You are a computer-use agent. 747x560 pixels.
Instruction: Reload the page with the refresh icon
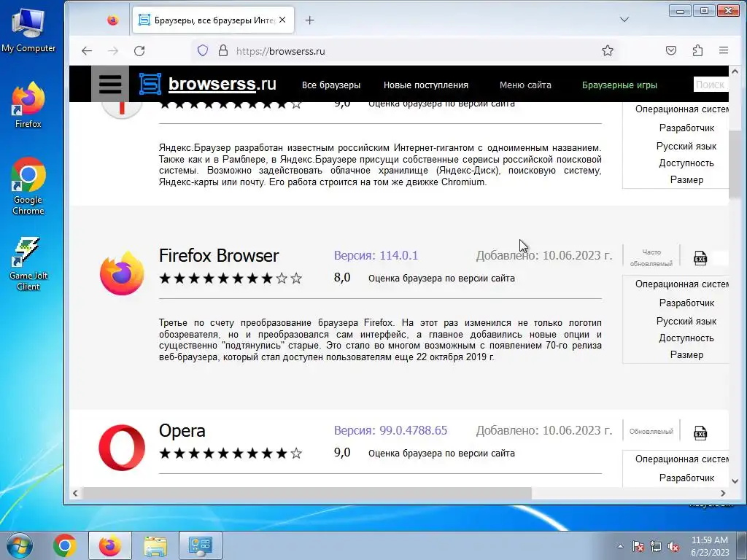click(139, 51)
